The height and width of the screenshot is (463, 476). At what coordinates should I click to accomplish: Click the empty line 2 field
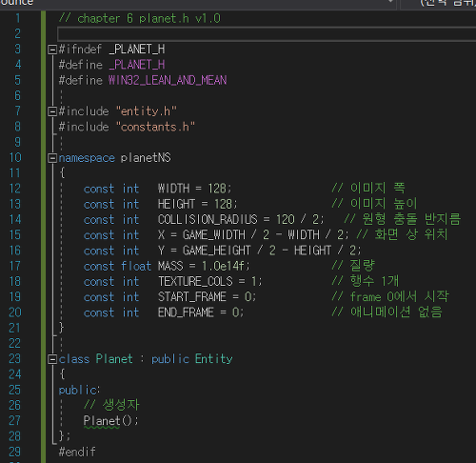267,33
